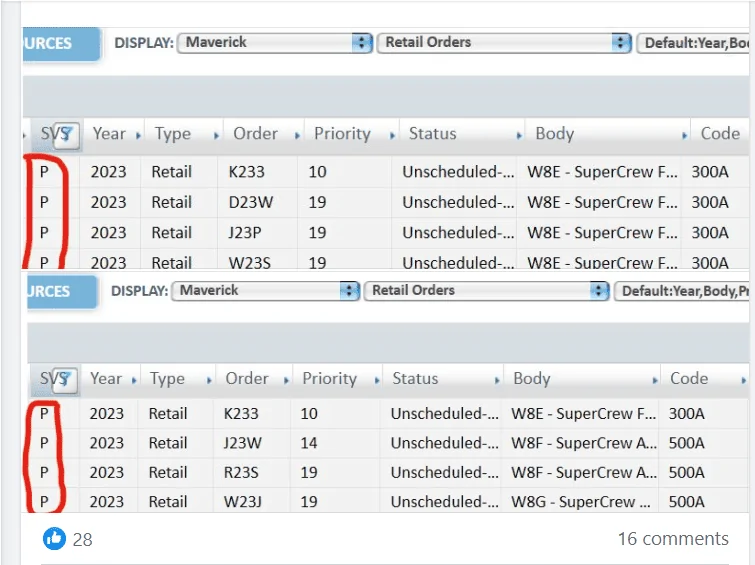
Task: Sort by Priority header in the upper table
Action: coord(342,134)
